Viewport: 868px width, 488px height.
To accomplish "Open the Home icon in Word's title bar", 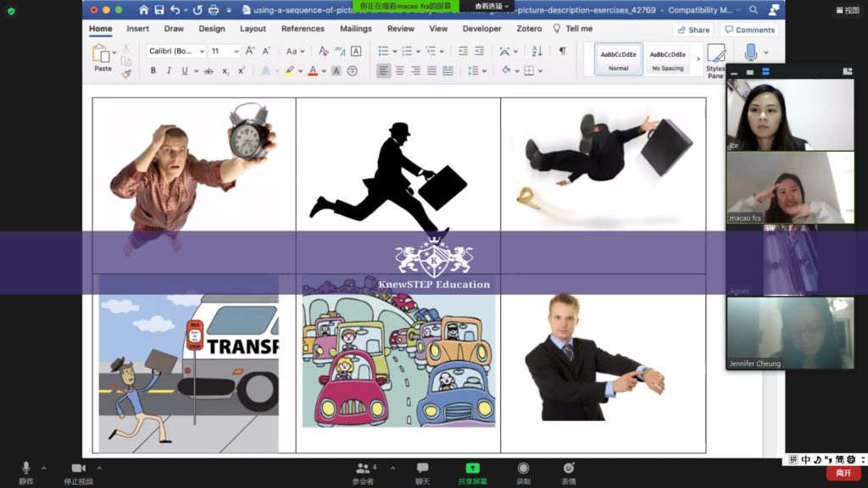I will [x=143, y=10].
